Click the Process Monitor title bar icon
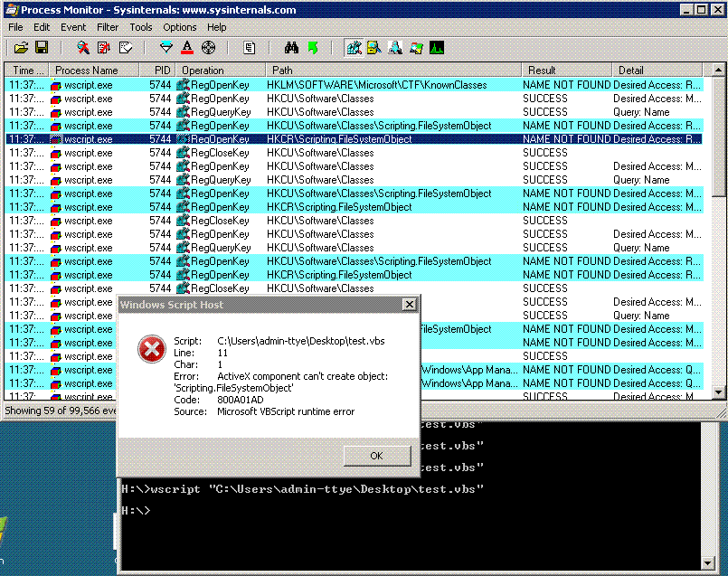728x576 pixels. [12, 9]
